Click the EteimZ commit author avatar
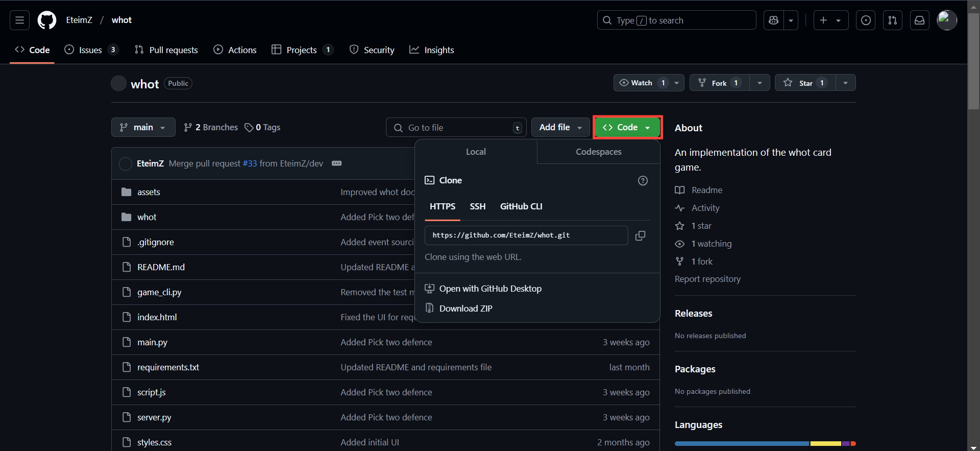Screen dimensions: 980x451 point(126,163)
